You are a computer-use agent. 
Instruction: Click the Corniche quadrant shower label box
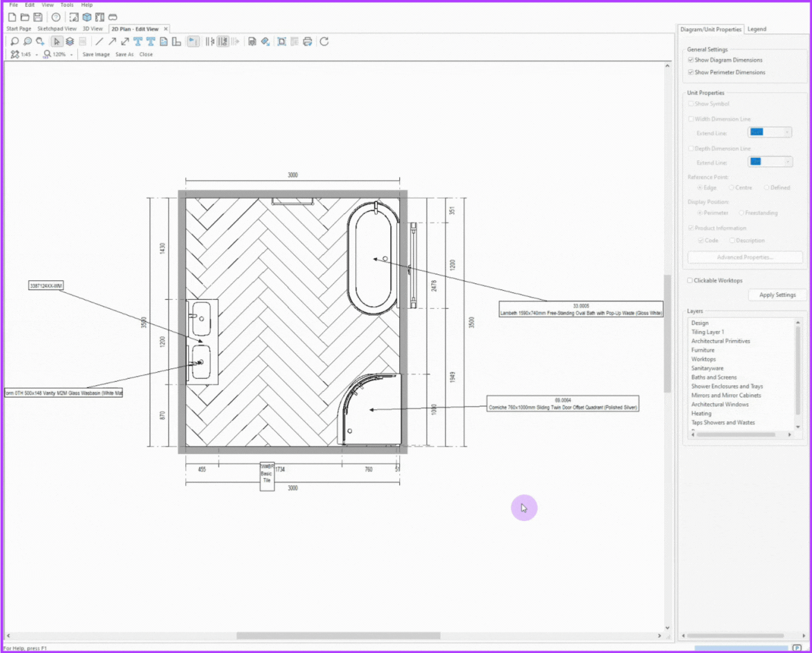click(563, 403)
